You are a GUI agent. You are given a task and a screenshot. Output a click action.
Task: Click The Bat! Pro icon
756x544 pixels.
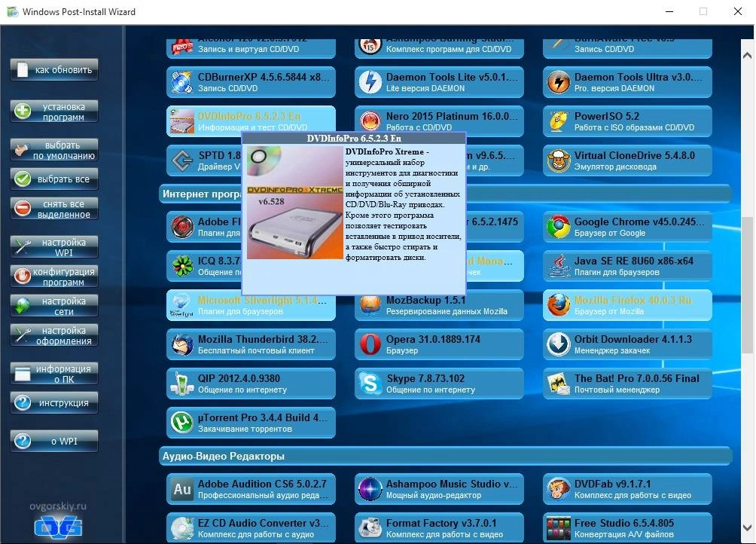[558, 384]
